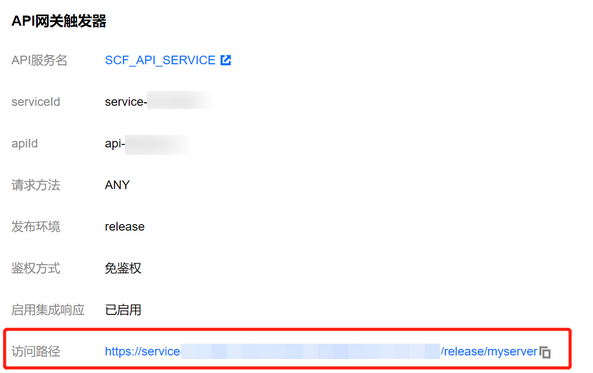
Task: Select the '访问路径' label
Action: [x=36, y=352]
